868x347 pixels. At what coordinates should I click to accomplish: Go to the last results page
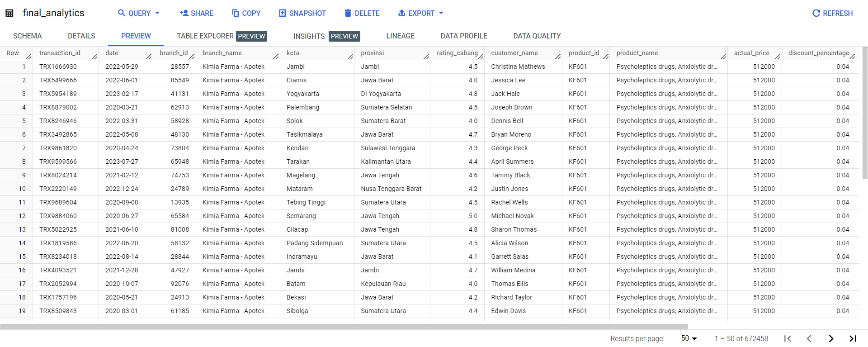[x=853, y=338]
